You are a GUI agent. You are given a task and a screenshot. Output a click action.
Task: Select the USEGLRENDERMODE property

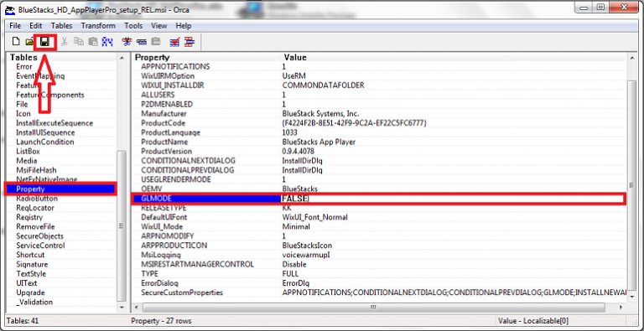point(176,179)
